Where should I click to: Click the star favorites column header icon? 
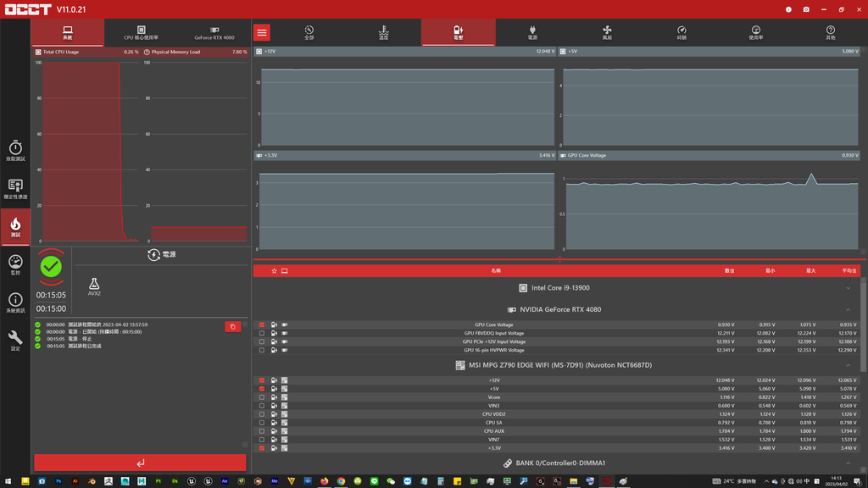(274, 270)
